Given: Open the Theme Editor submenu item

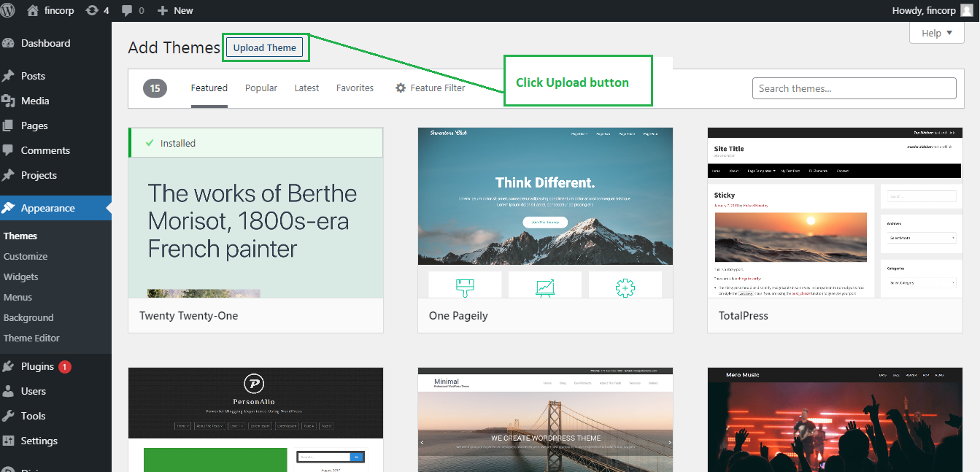Looking at the screenshot, I should pyautogui.click(x=31, y=338).
